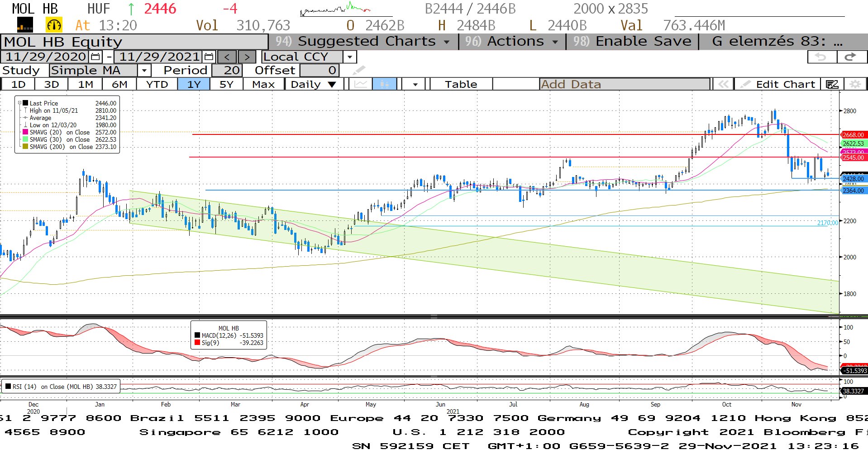Image resolution: width=868 pixels, height=464 pixels.
Task: Open the Local CCY currency dropdown
Action: point(349,57)
